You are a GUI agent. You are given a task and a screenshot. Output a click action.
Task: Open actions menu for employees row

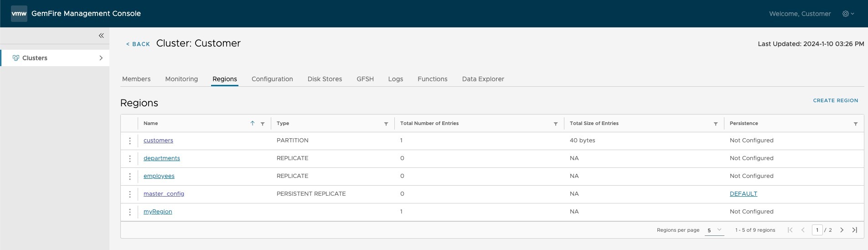coord(130,177)
